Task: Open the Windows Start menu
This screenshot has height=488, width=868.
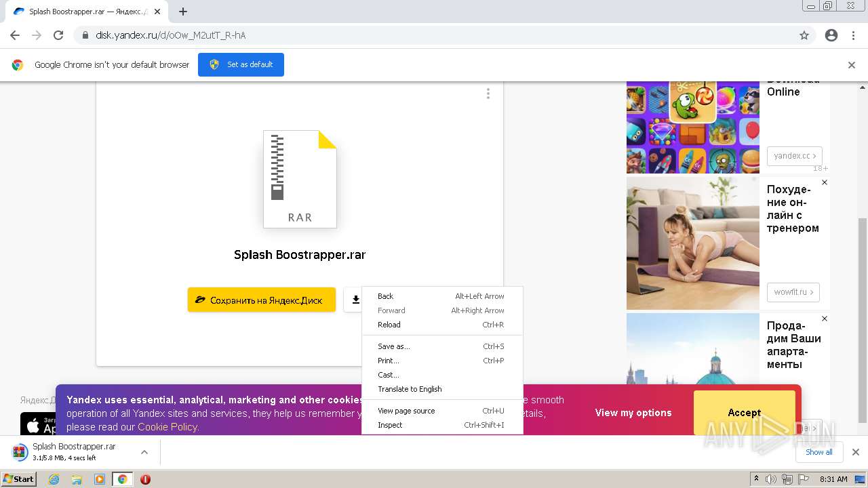Action: tap(18, 479)
